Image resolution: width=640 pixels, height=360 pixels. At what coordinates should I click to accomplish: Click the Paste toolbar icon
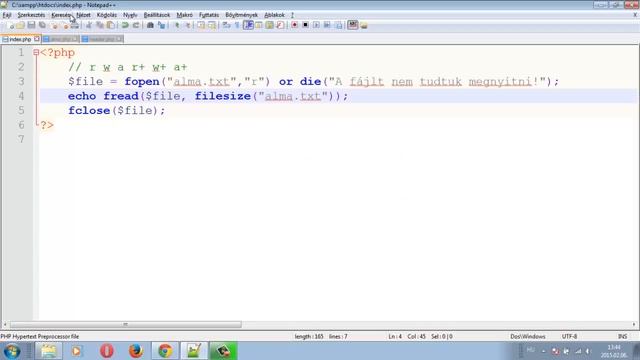111,25
